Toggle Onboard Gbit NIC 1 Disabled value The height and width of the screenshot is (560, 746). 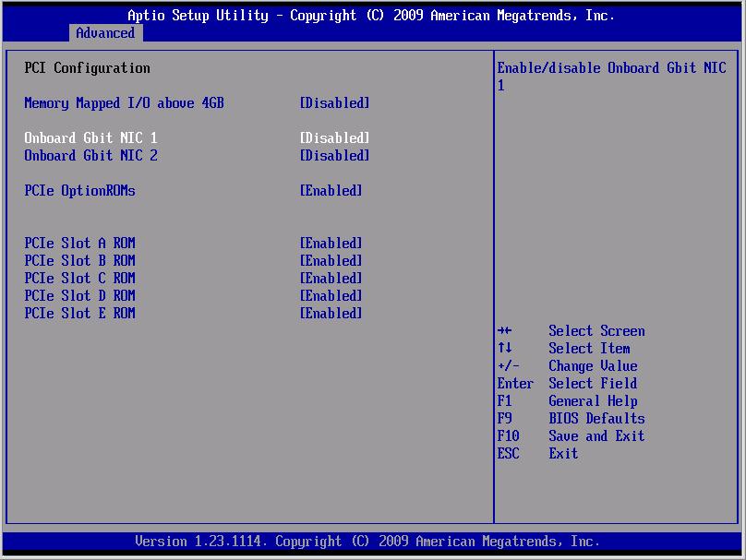tap(334, 137)
